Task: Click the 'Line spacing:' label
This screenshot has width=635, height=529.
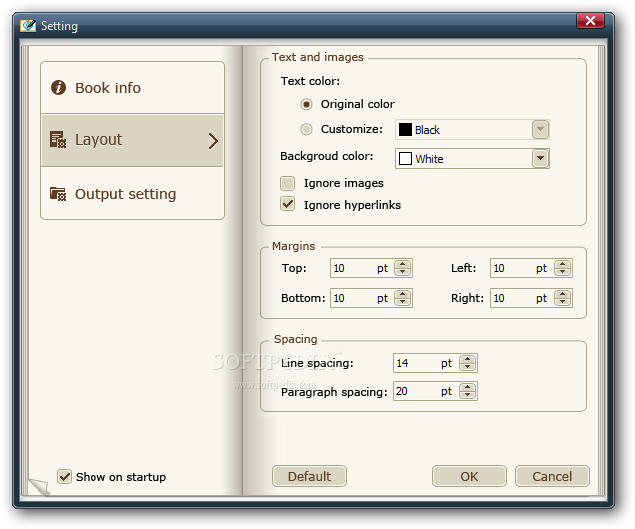Action: point(317,363)
